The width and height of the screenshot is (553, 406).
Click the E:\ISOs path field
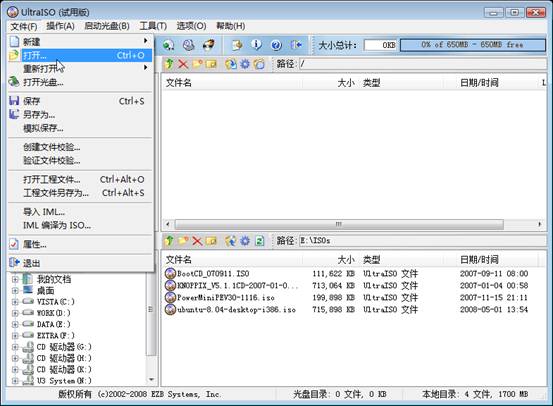point(422,241)
